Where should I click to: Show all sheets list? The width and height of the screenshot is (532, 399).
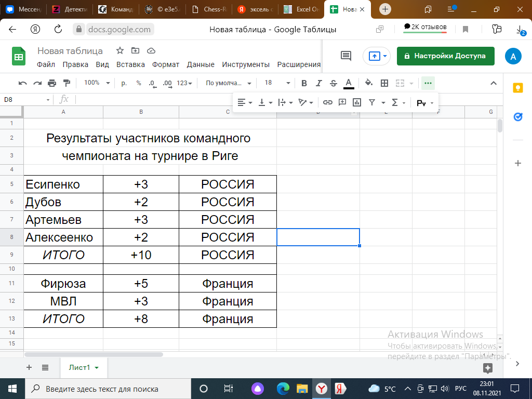tap(45, 367)
